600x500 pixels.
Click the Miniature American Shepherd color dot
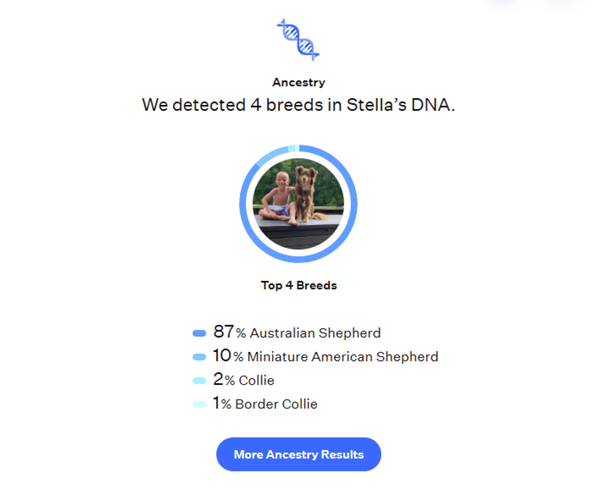tap(199, 357)
